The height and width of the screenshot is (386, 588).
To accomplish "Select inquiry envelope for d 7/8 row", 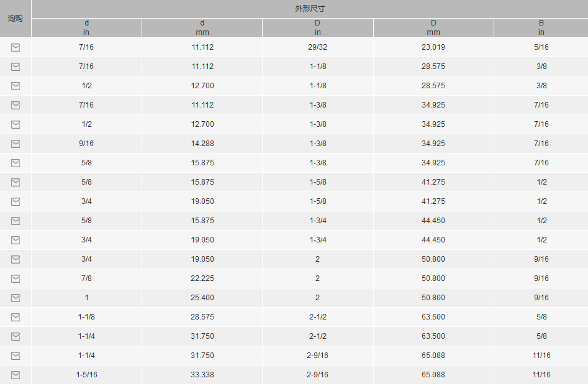I will click(16, 278).
